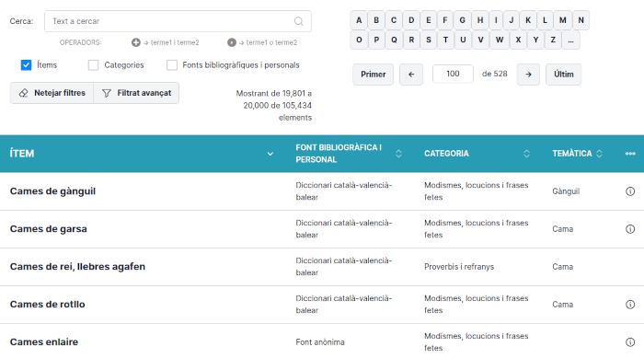Filter by letter S
644x358 pixels.
[429, 40]
